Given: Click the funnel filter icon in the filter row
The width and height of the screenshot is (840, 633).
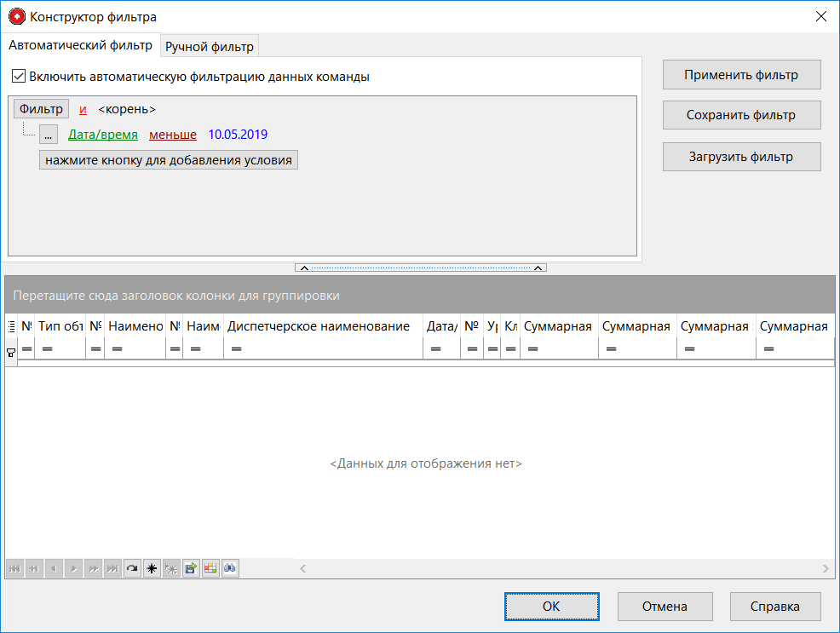Looking at the screenshot, I should pos(10,352).
